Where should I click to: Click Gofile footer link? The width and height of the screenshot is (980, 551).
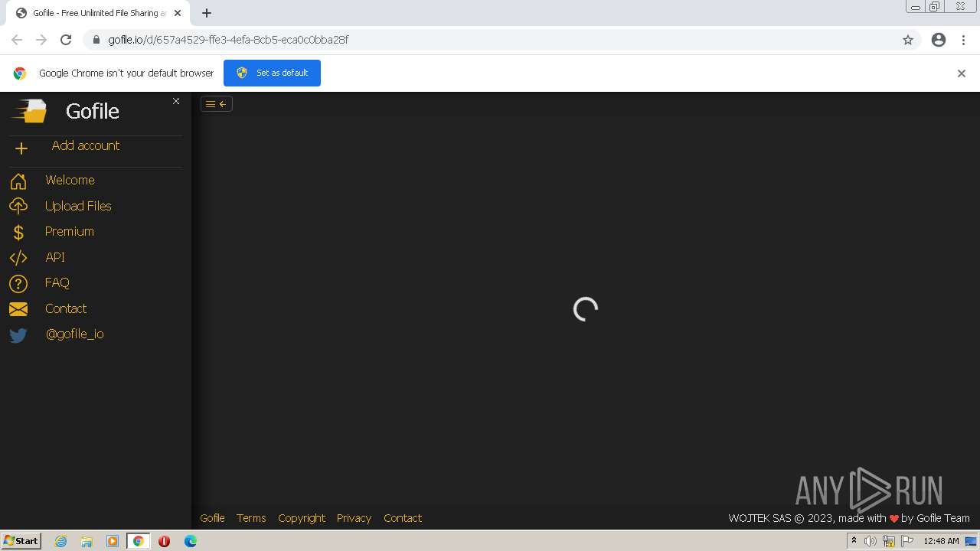(x=212, y=518)
